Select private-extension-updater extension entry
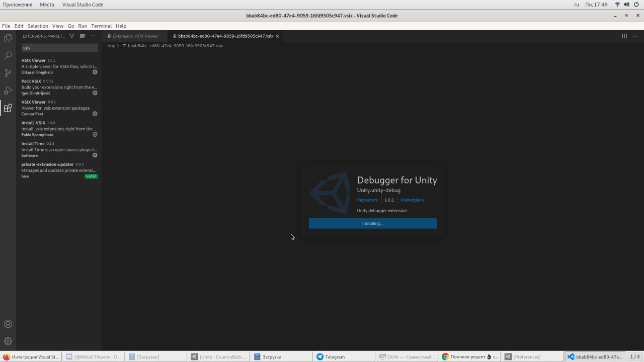This screenshot has width=644, height=362. [59, 170]
